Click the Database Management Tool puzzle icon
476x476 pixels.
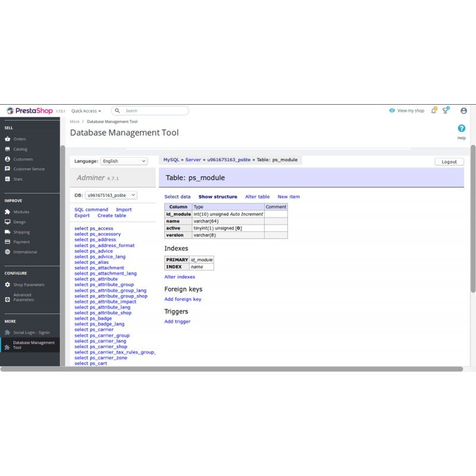point(8,347)
